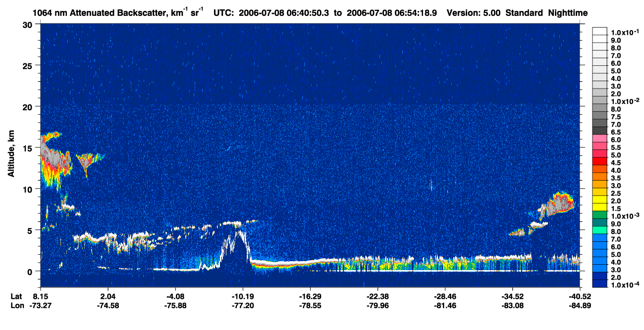This screenshot has height=330, width=644.
Task: Click colorbar label "6.5"
Action: click(615, 132)
